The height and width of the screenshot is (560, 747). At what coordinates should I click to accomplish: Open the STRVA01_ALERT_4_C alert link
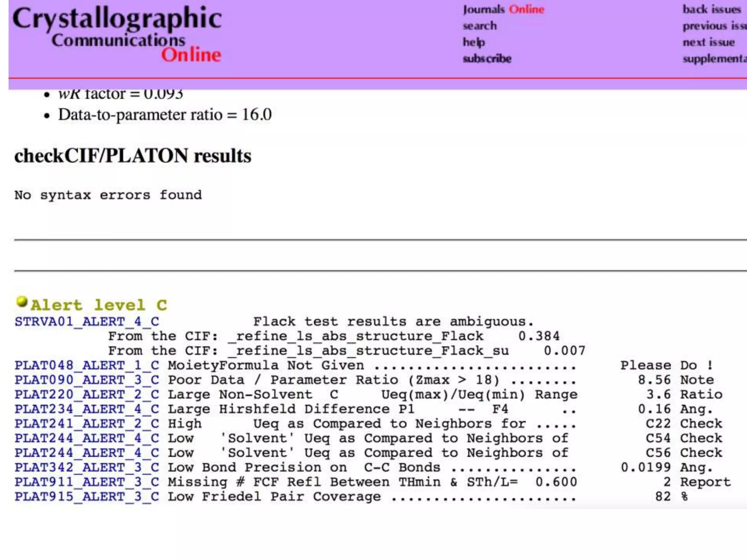pyautogui.click(x=87, y=322)
